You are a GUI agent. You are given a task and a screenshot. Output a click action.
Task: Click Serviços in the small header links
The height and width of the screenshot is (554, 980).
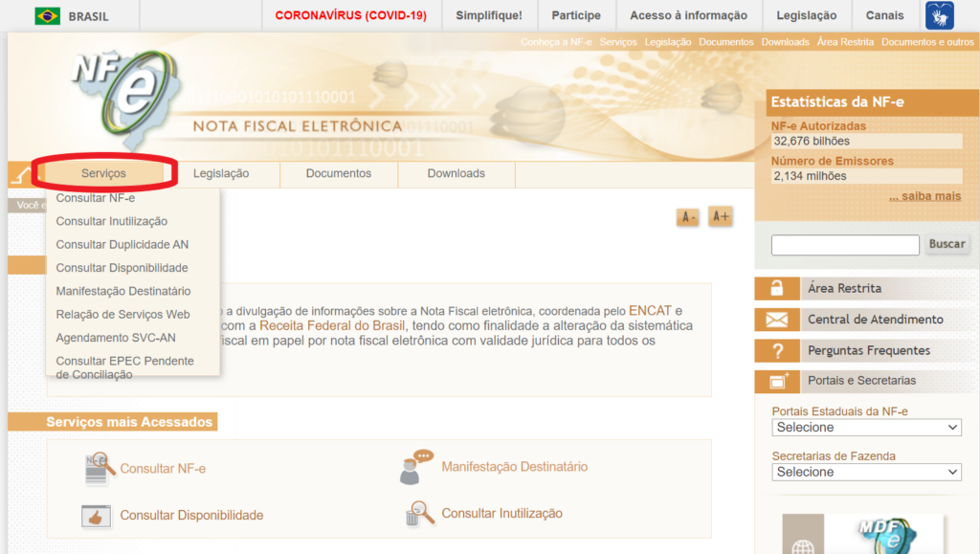tap(618, 42)
